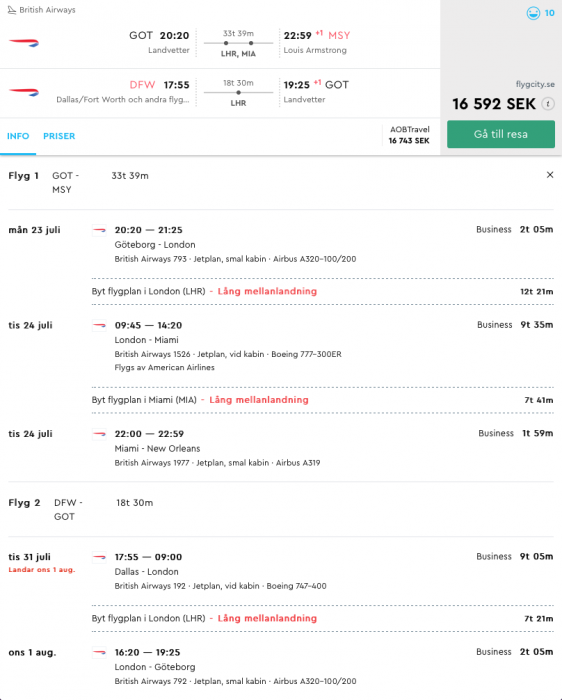Click the smiley rating icon
The height and width of the screenshot is (700, 562).
(x=533, y=13)
